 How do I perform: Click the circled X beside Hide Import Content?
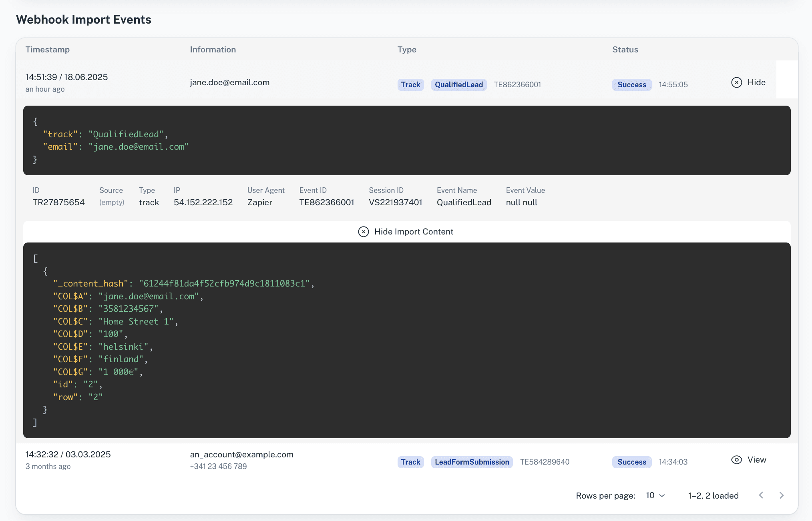click(363, 232)
